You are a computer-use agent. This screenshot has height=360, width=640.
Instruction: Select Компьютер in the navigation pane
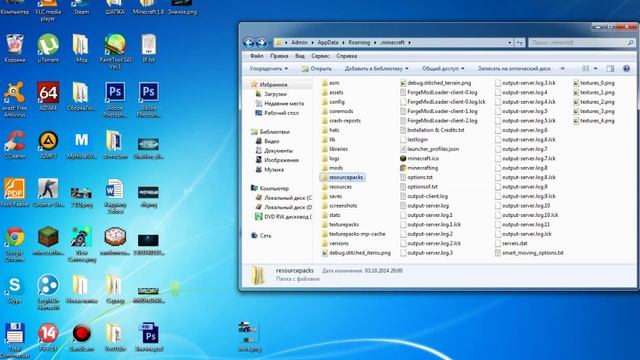[x=274, y=188]
